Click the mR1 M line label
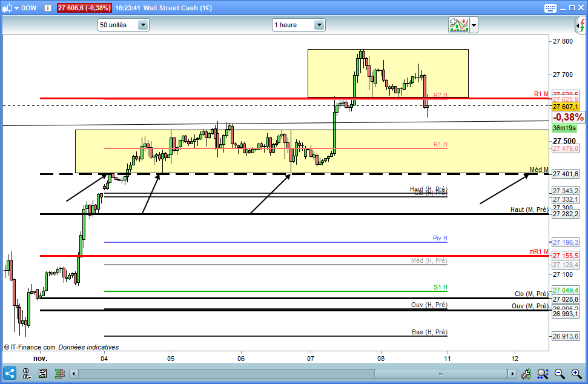 [539, 251]
